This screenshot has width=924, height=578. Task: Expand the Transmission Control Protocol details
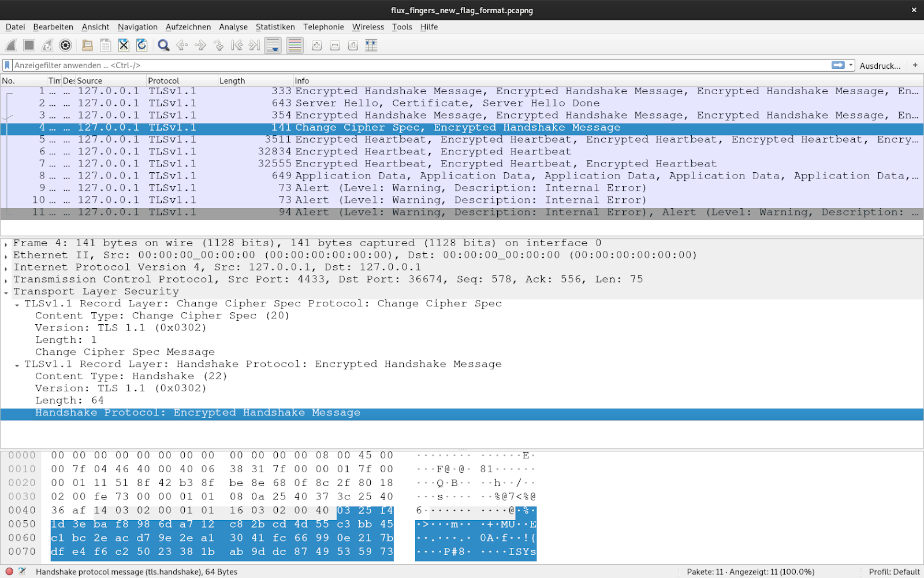tap(6, 279)
